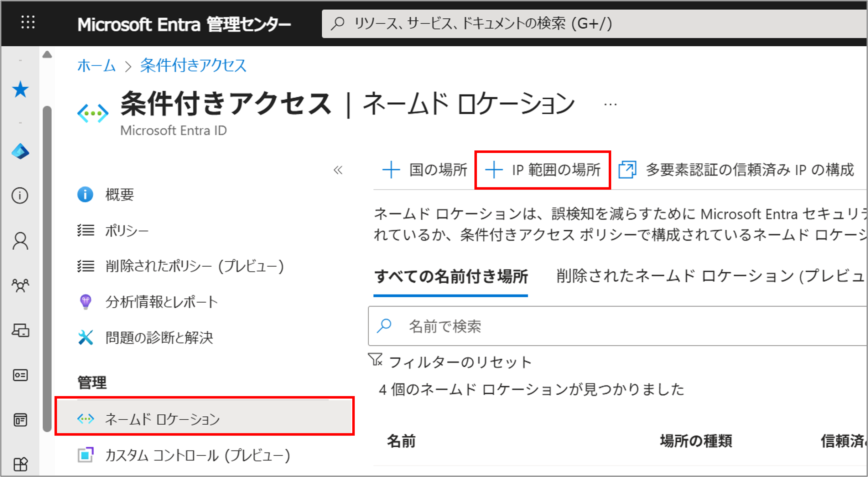Open the app launcher waffle icon
Image resolution: width=868 pixels, height=477 pixels.
pos(28,22)
